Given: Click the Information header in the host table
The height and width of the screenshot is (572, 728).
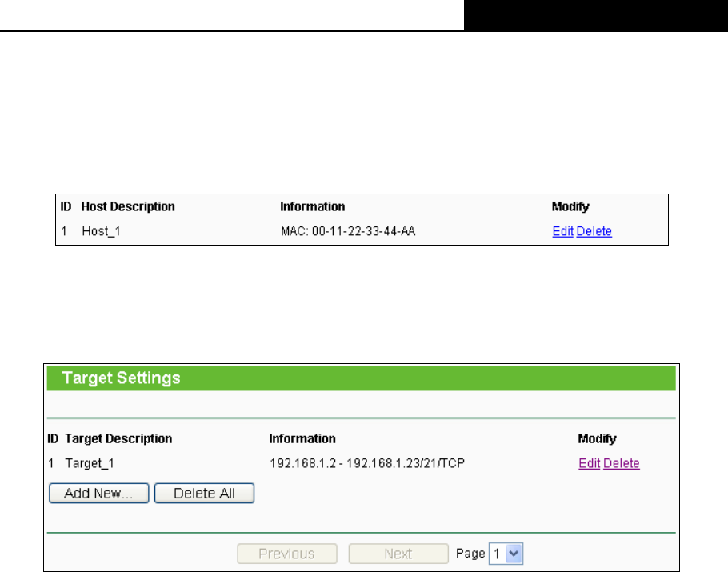Looking at the screenshot, I should (x=313, y=206).
